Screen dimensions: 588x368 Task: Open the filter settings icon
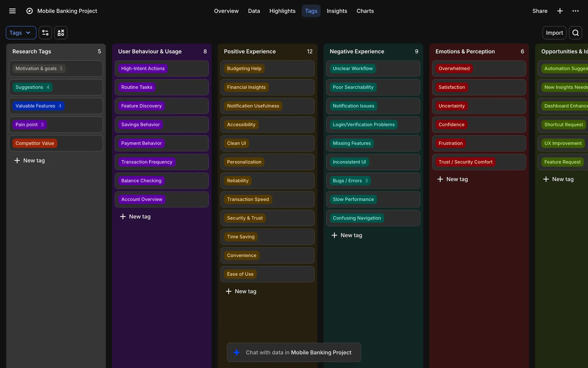click(x=45, y=33)
